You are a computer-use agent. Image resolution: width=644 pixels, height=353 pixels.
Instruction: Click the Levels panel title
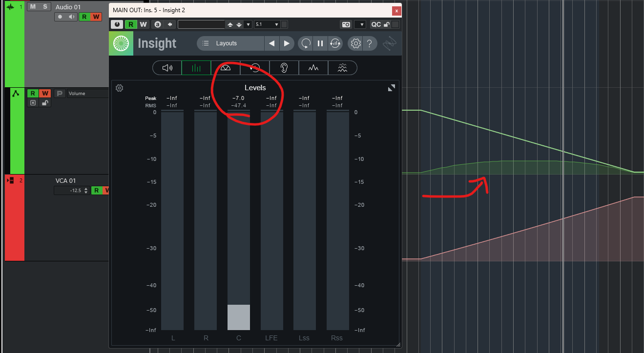pos(255,88)
